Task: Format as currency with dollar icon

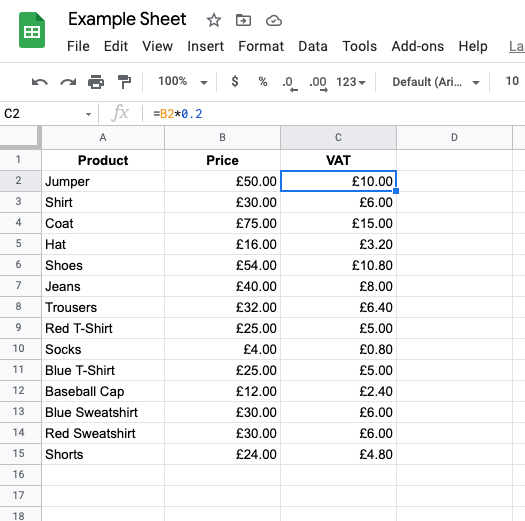Action: tap(235, 81)
